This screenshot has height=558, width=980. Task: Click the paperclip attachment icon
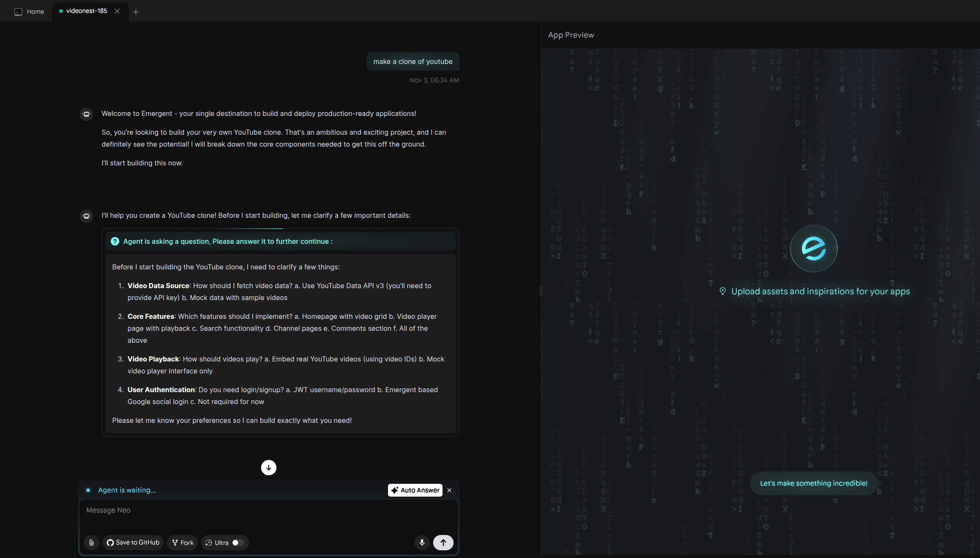pyautogui.click(x=91, y=543)
